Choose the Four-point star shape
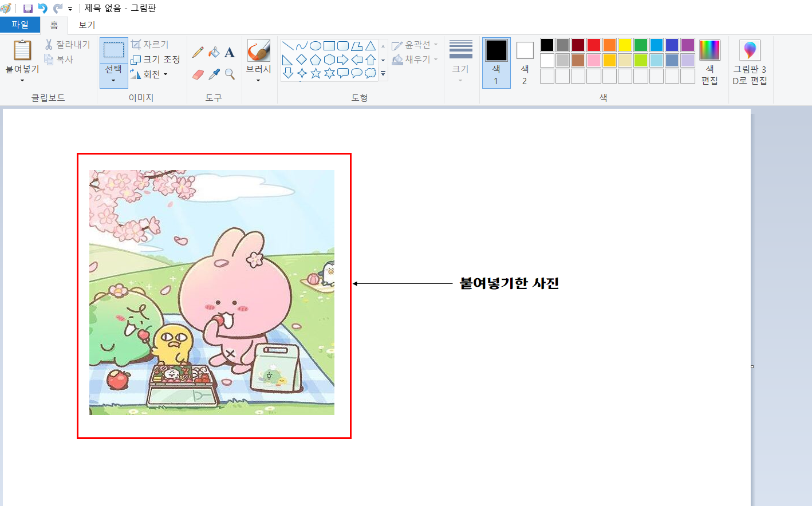This screenshot has width=812, height=506. [x=302, y=73]
